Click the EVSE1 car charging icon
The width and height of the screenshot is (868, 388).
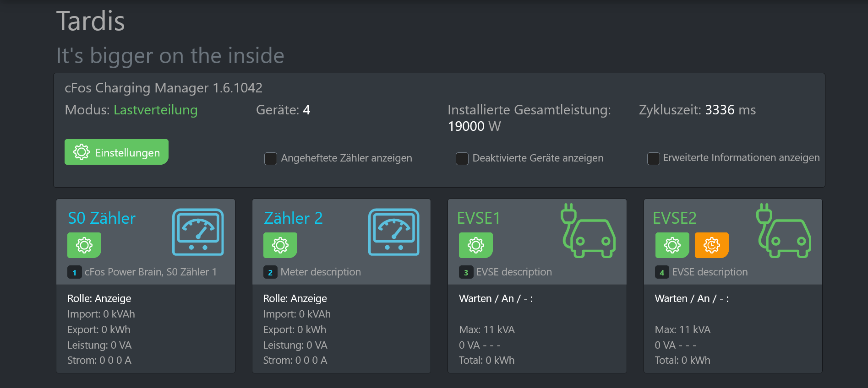point(588,231)
